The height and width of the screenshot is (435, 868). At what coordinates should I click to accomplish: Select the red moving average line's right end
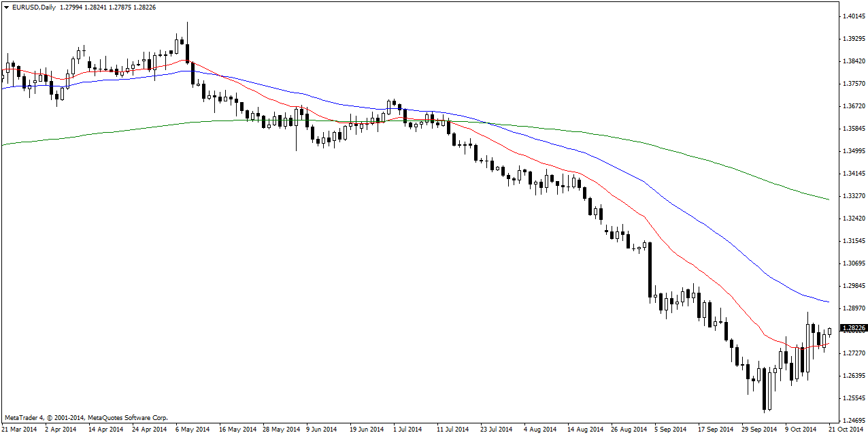pyautogui.click(x=827, y=343)
